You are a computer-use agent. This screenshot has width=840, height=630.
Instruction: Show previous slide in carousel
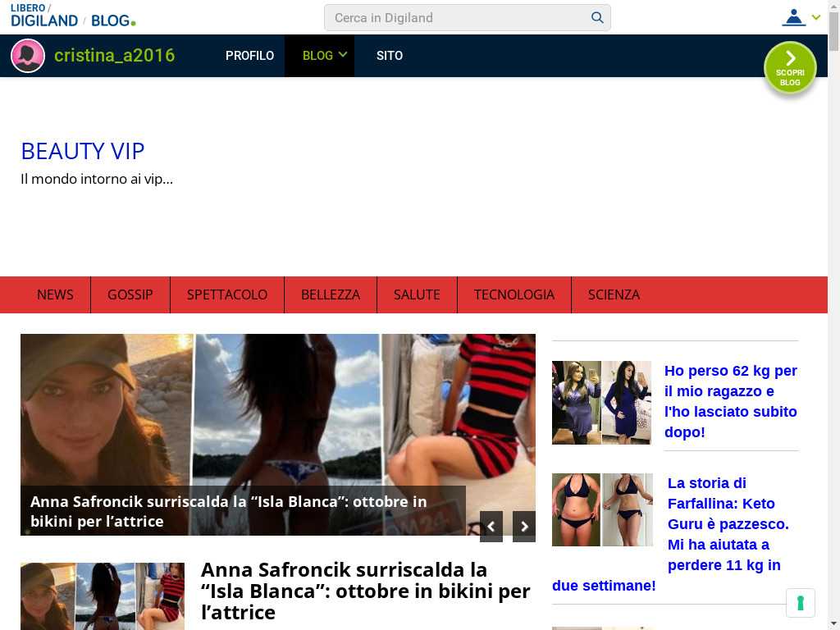pos(491,527)
